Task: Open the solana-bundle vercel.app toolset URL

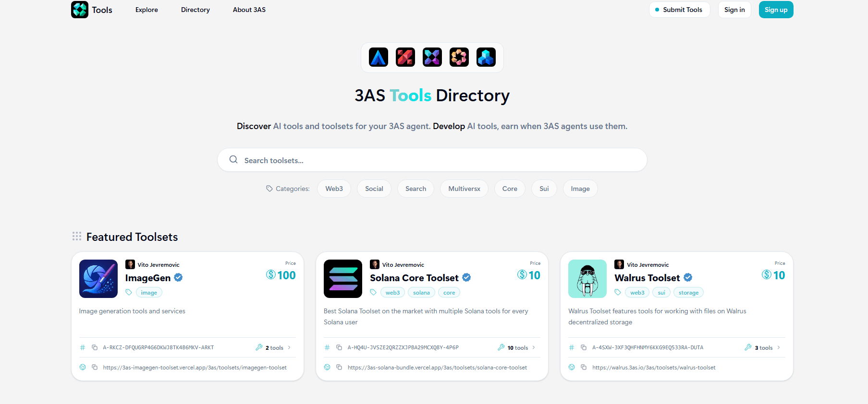Action: pyautogui.click(x=437, y=368)
